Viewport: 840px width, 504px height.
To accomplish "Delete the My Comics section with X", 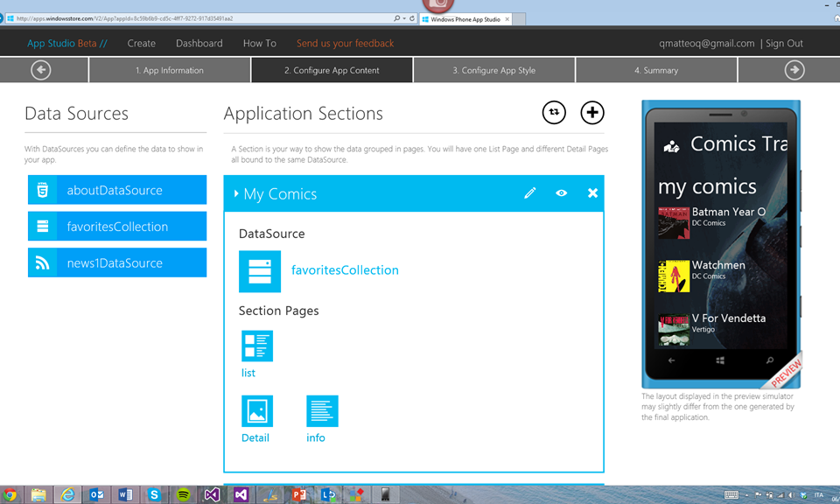I will tap(592, 192).
